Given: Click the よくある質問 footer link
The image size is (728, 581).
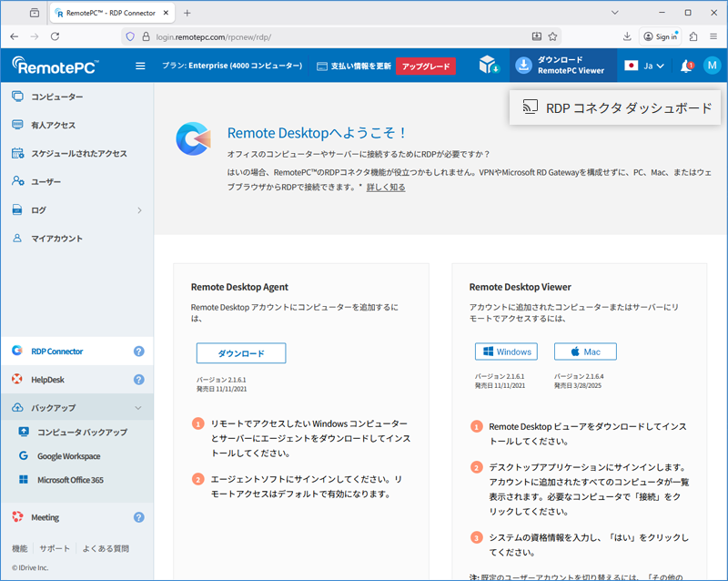Looking at the screenshot, I should 106,548.
